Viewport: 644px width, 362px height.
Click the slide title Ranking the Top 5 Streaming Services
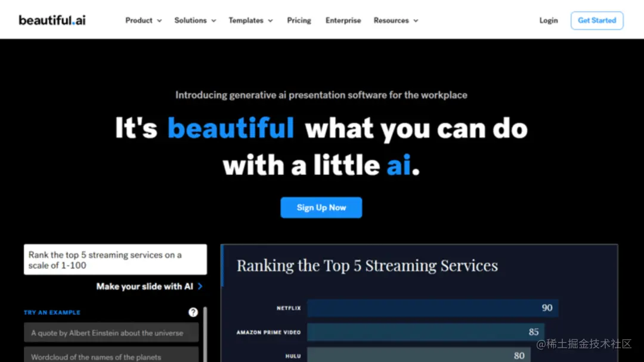367,266
